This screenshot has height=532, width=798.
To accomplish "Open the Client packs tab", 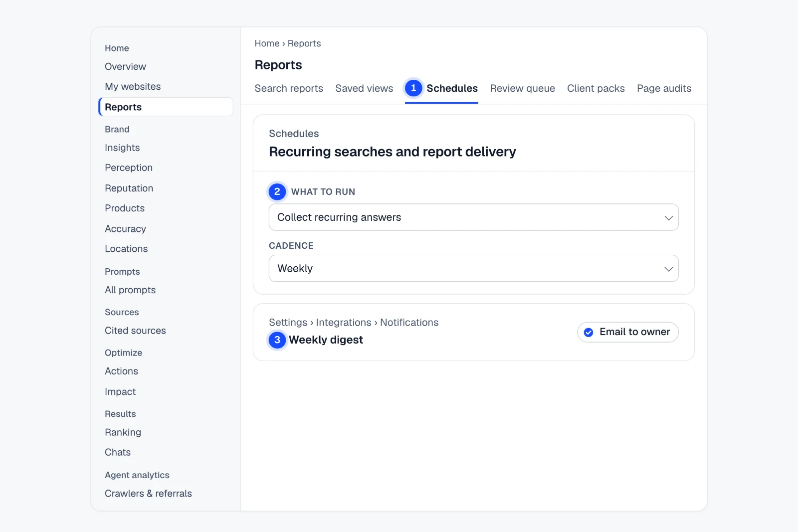I will [x=596, y=88].
